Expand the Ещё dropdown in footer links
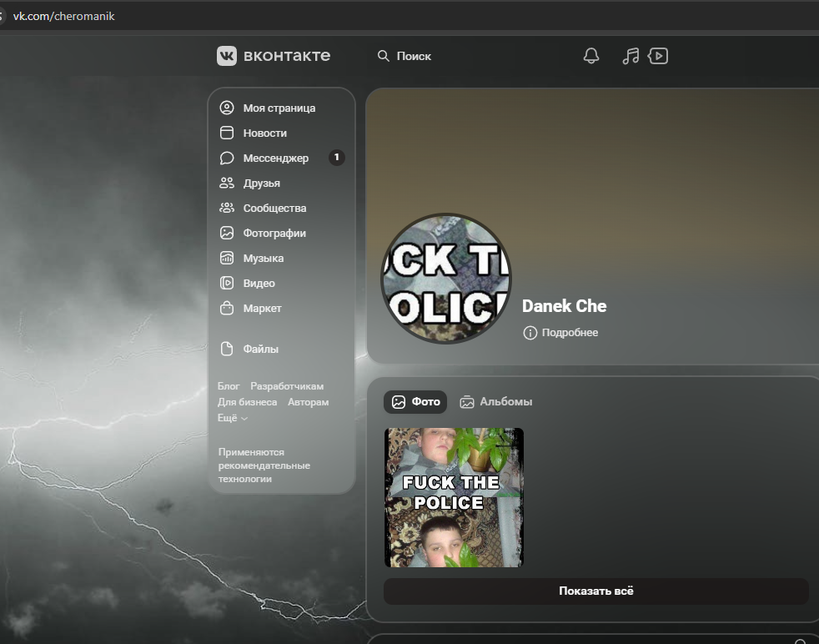 pyautogui.click(x=233, y=418)
